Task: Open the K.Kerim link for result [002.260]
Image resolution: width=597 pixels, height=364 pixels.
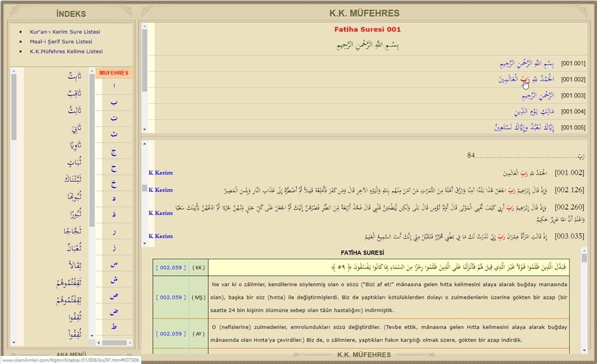Action: tap(160, 213)
